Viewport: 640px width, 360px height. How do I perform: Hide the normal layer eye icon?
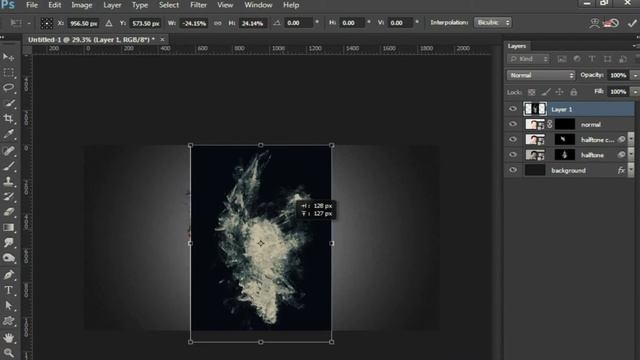(513, 124)
